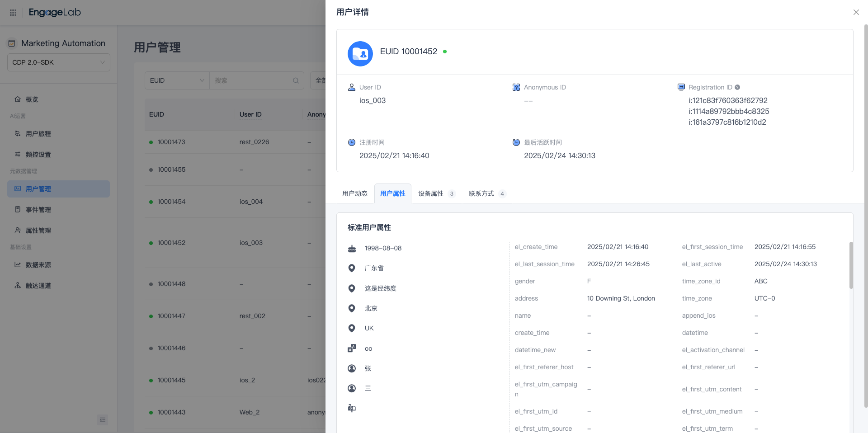Click the time_zone value UTC-0
Viewport: 868px width, 433px height.
tap(765, 298)
